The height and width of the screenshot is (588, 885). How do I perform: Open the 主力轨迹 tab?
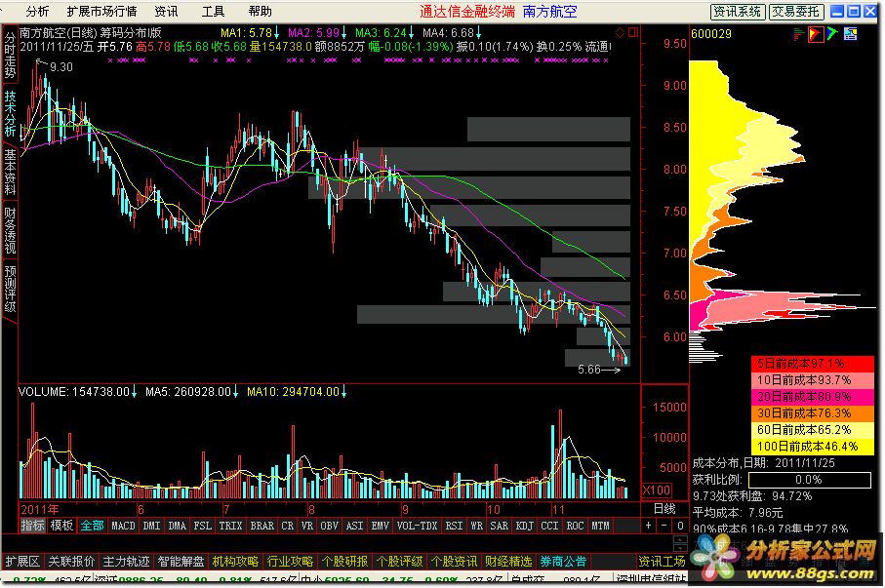(126, 562)
